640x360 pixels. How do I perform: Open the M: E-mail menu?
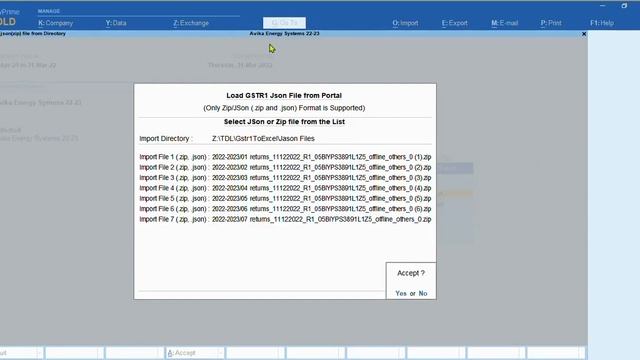click(504, 23)
